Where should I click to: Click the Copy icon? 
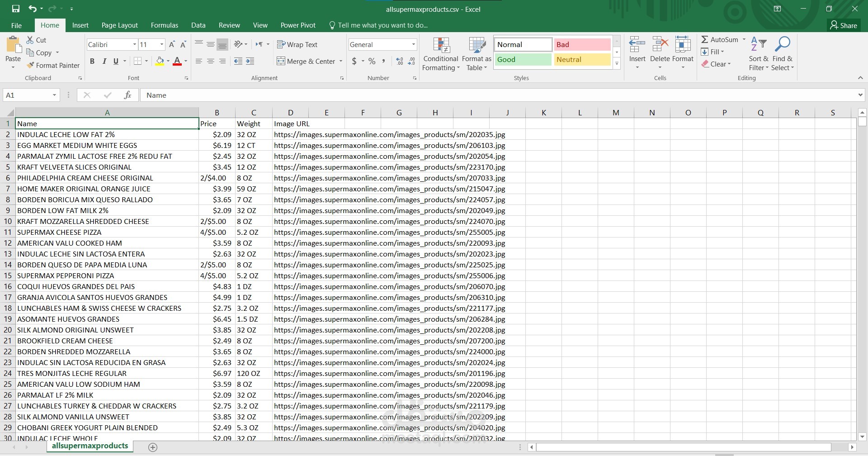pyautogui.click(x=30, y=52)
